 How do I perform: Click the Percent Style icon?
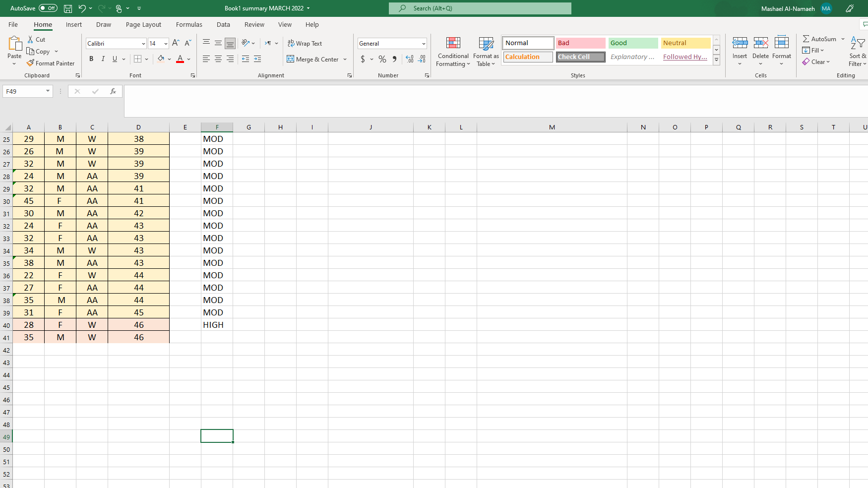tap(382, 59)
